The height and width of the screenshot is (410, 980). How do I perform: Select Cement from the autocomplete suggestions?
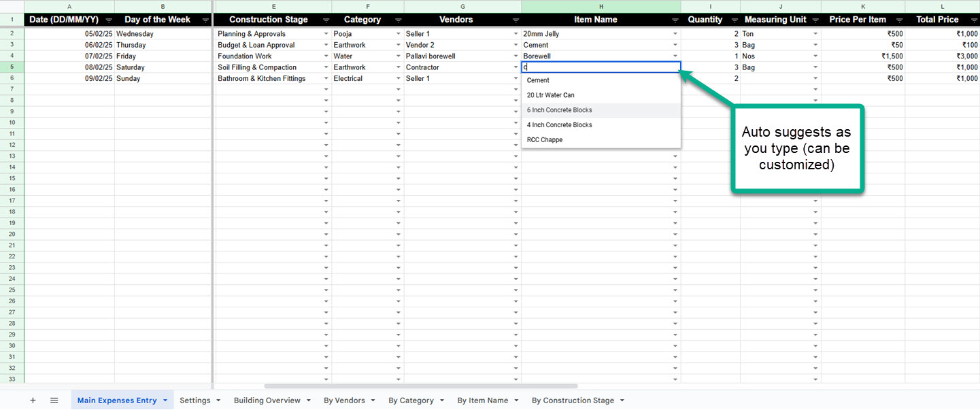click(537, 80)
